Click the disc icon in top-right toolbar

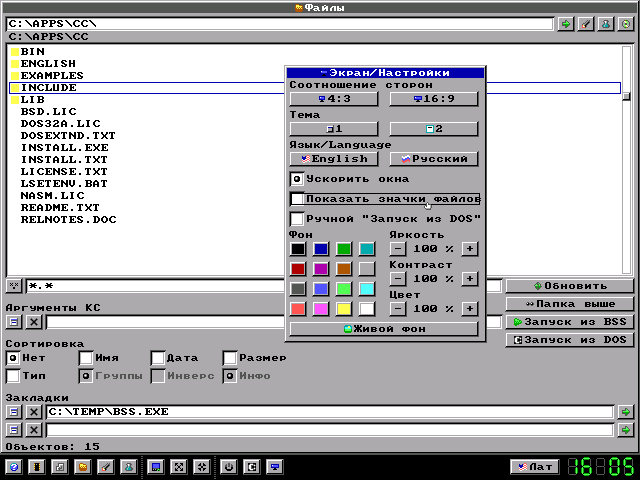pos(625,23)
